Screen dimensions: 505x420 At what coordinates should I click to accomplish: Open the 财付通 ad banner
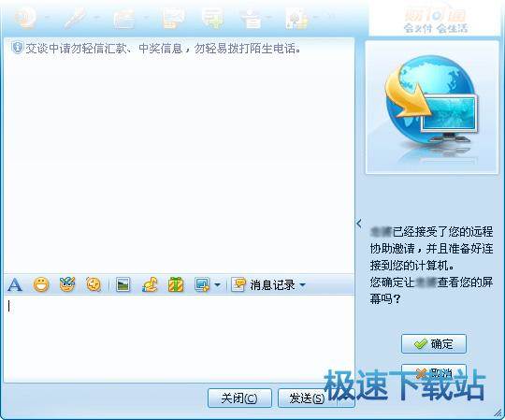[435, 20]
